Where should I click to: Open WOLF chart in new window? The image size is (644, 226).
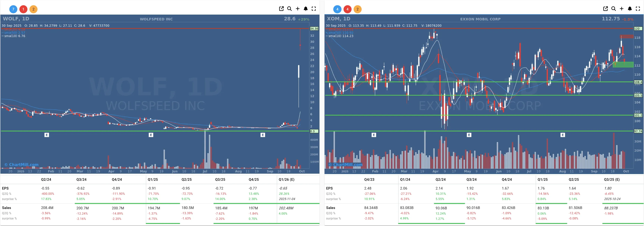[281, 9]
